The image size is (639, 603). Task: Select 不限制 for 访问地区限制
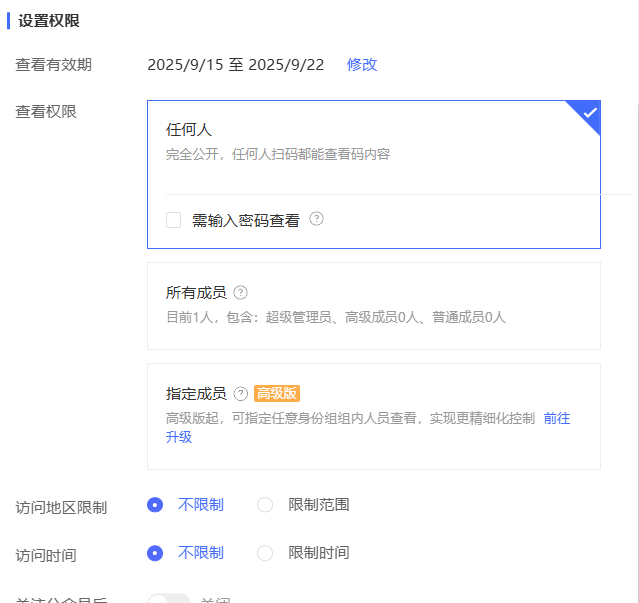click(155, 505)
